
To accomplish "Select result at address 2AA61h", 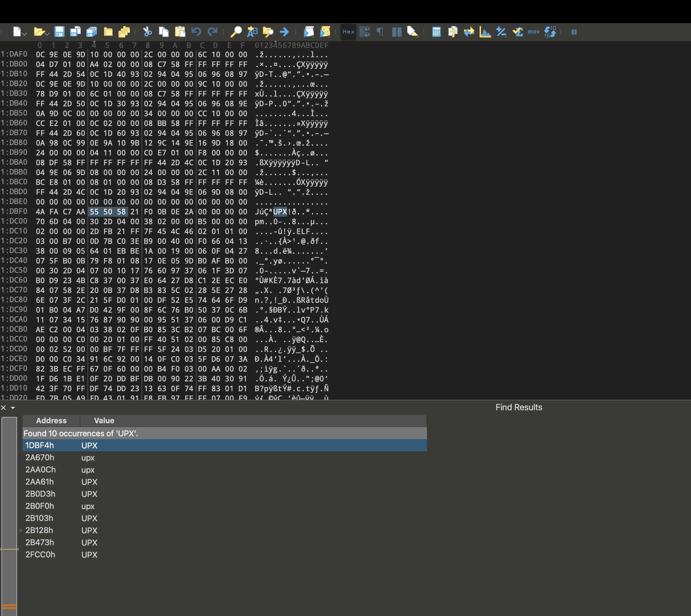I will point(225,482).
